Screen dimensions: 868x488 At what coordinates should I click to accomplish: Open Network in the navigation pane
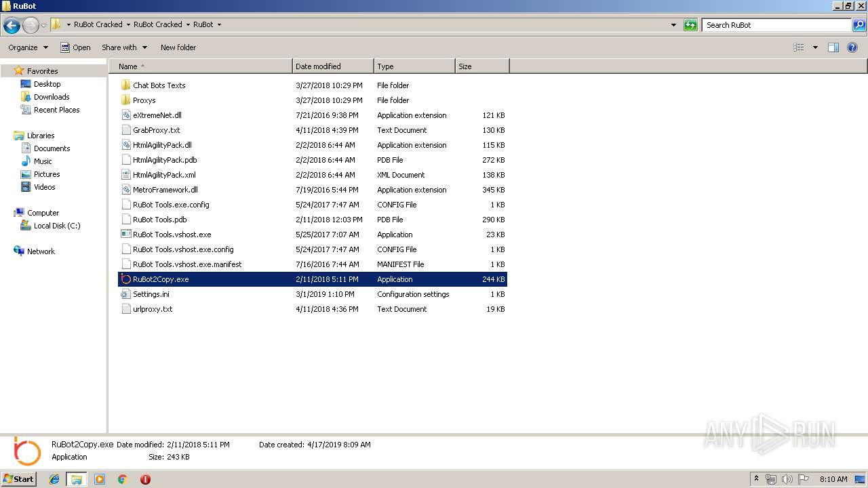(x=41, y=251)
